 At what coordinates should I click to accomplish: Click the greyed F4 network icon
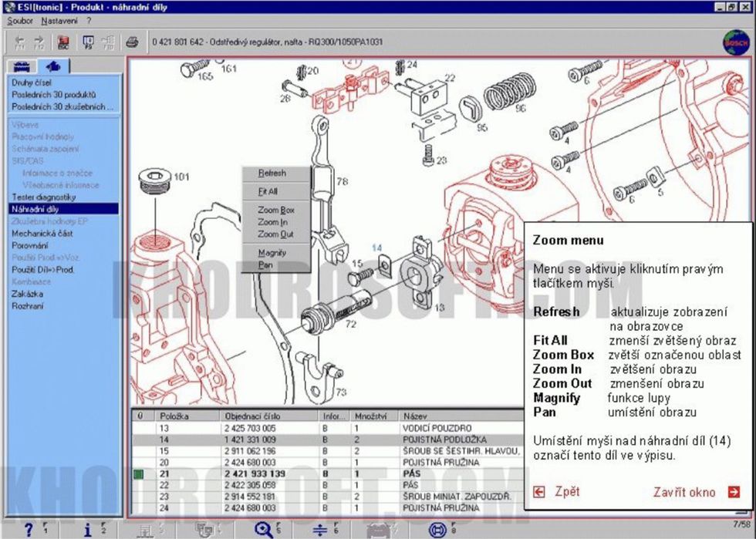coord(204,530)
